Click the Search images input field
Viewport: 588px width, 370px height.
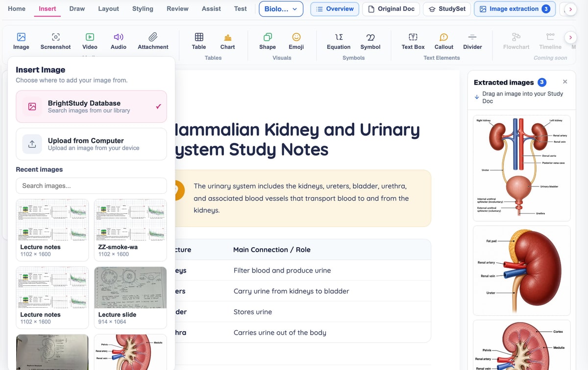click(91, 185)
